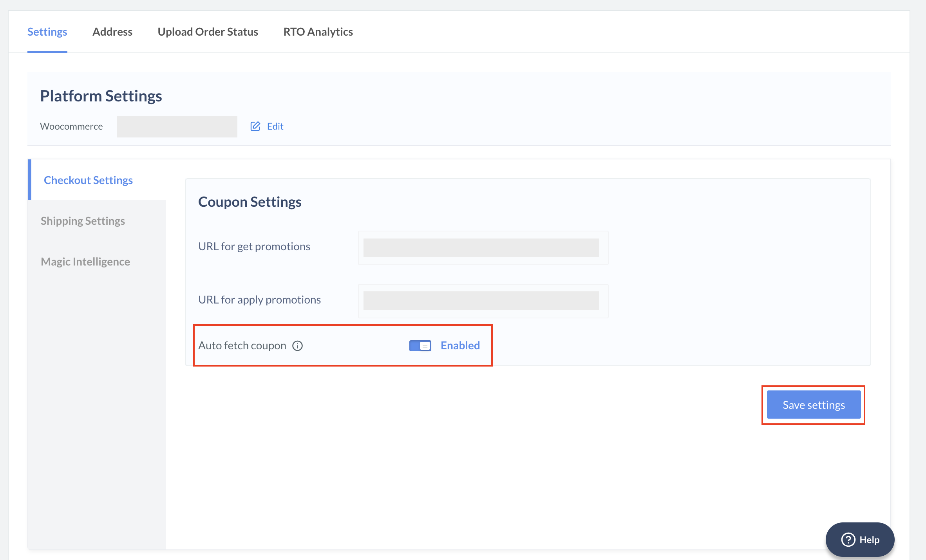Click the Edit pencil icon
This screenshot has width=926, height=560.
(255, 126)
